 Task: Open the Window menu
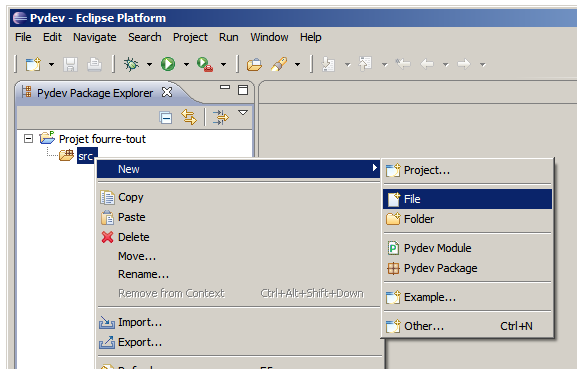pos(269,37)
